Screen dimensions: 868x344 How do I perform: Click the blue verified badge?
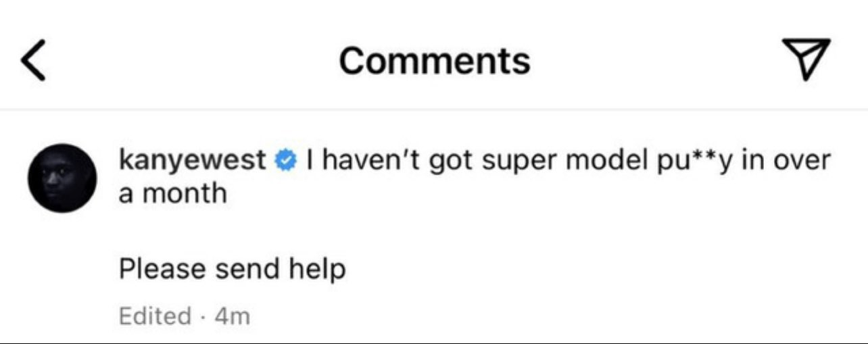coord(285,161)
